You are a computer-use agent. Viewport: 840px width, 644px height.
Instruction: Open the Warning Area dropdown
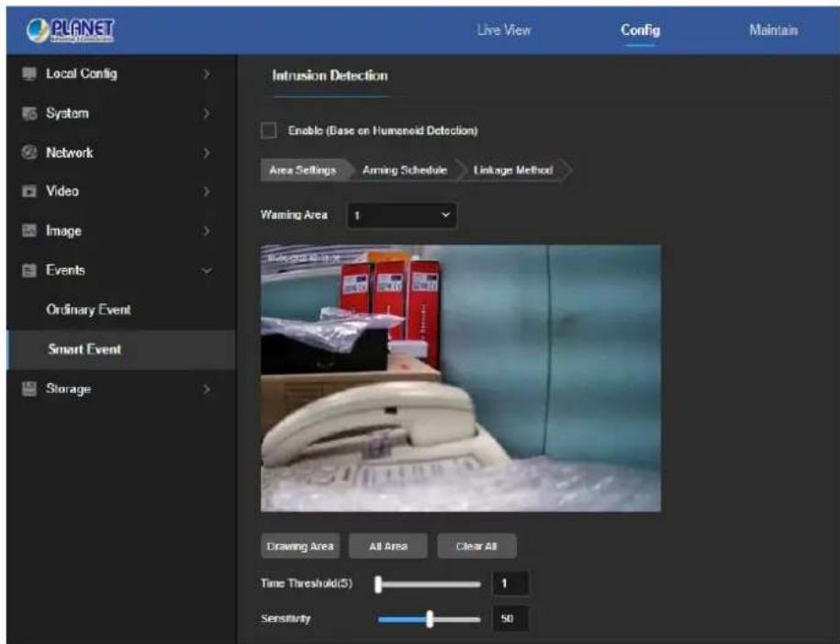click(402, 215)
